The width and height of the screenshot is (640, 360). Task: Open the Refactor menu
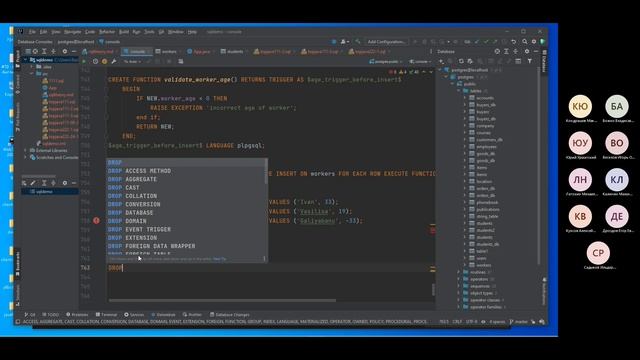[107, 32]
